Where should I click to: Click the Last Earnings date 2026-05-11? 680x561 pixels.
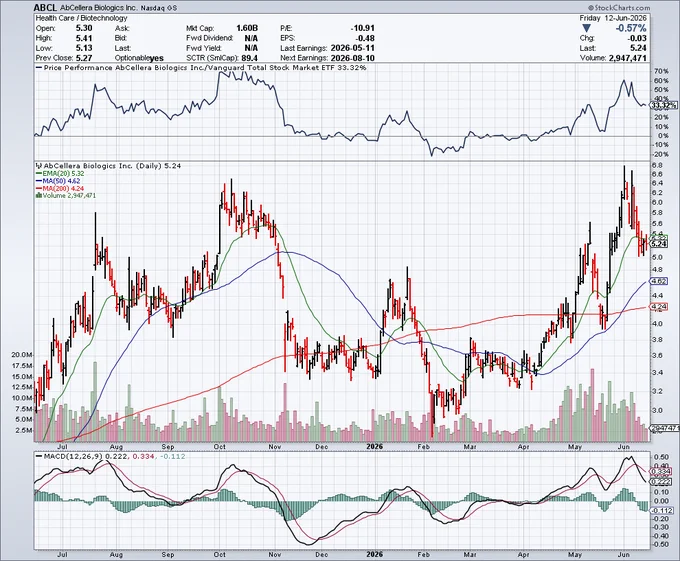tap(353, 48)
